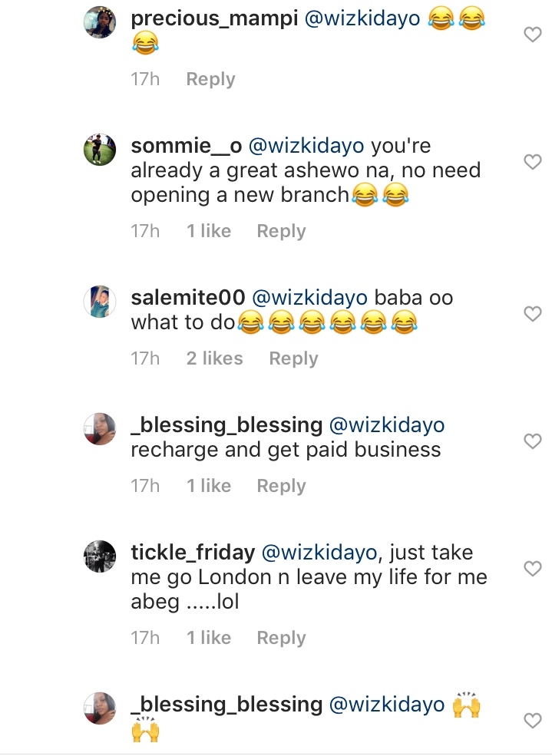552x756 pixels.
Task: Open sommie__o's avatar
Action: [99, 149]
